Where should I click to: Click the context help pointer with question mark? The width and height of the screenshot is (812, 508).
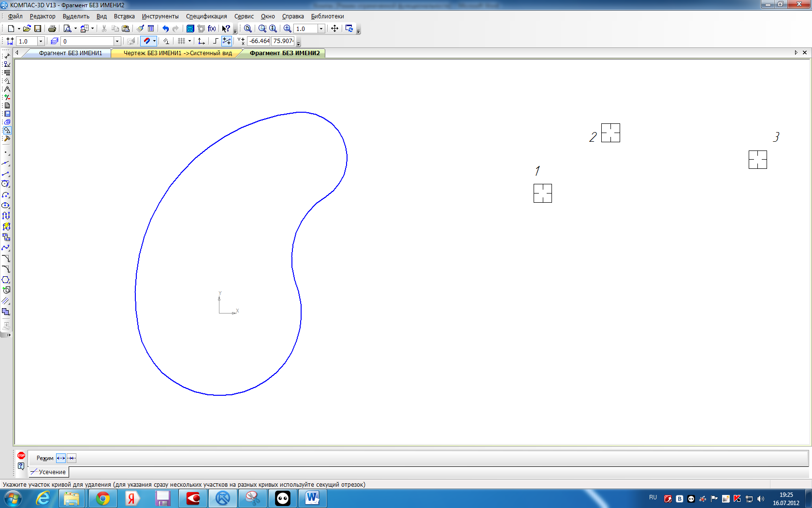click(x=226, y=29)
